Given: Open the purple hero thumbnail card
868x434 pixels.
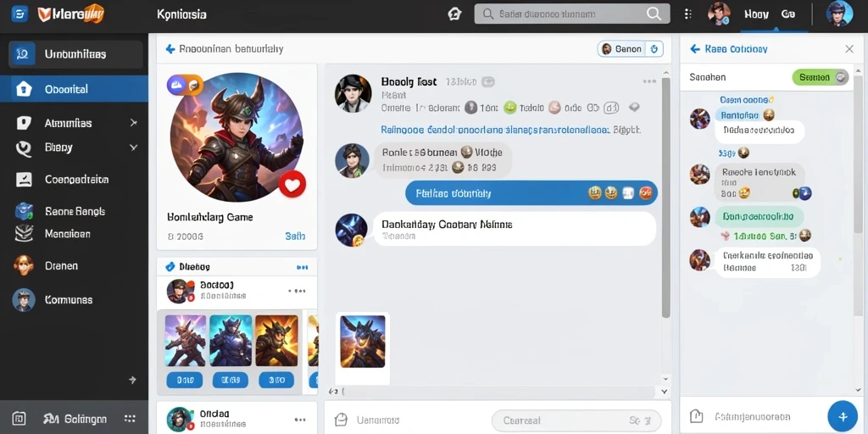Looking at the screenshot, I should (186, 341).
